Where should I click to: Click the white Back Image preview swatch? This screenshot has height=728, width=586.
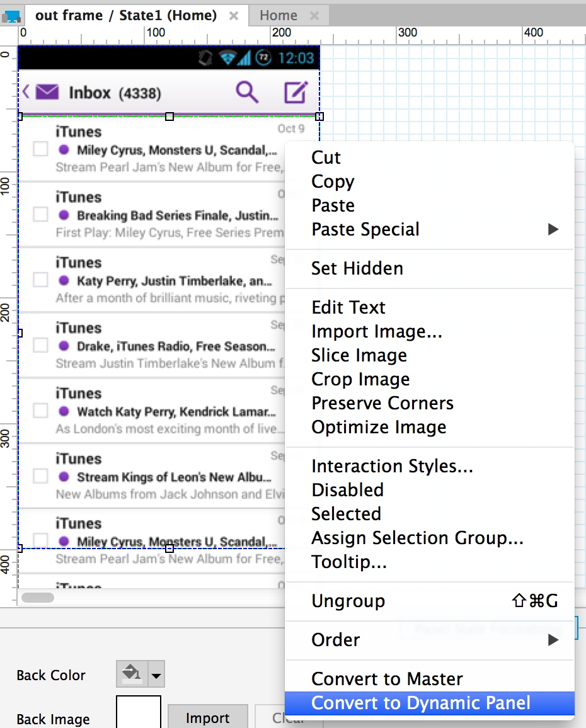(139, 712)
